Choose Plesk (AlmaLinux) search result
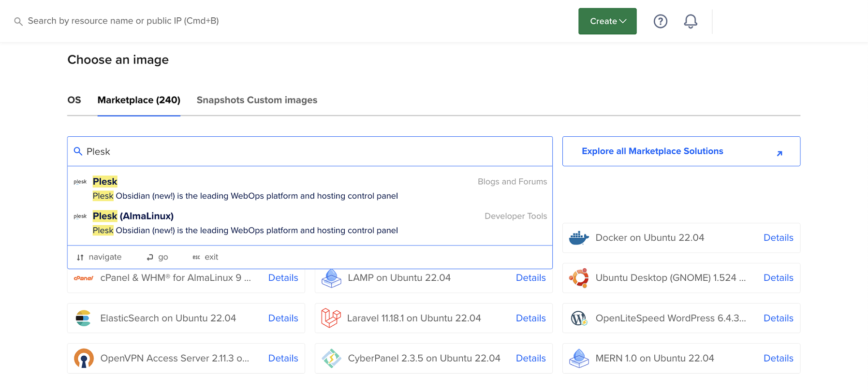This screenshot has width=868, height=391. tap(133, 216)
